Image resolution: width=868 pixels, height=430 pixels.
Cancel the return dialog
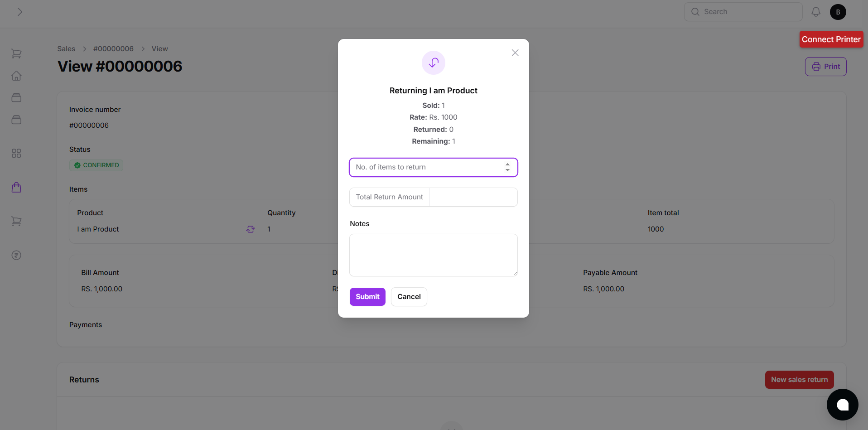tap(409, 296)
